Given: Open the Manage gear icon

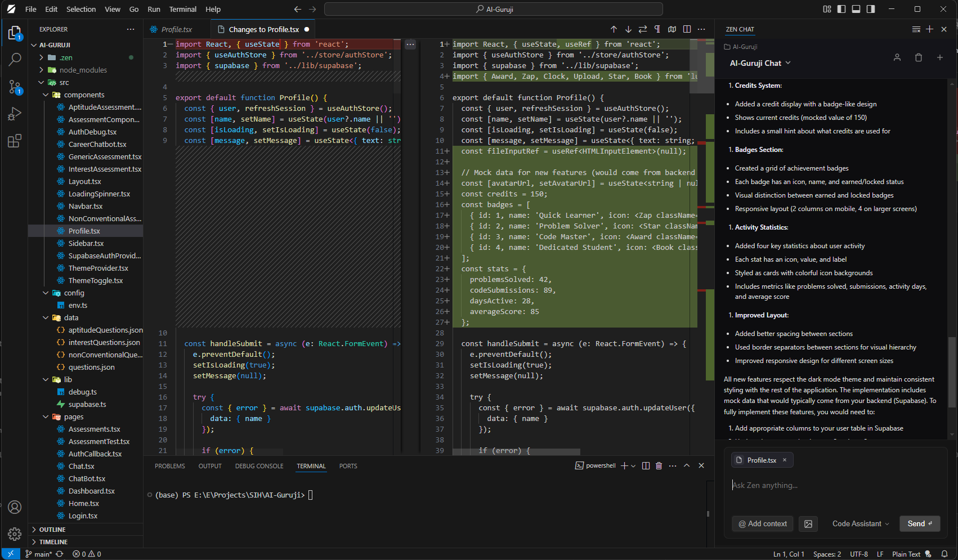Looking at the screenshot, I should [x=15, y=534].
